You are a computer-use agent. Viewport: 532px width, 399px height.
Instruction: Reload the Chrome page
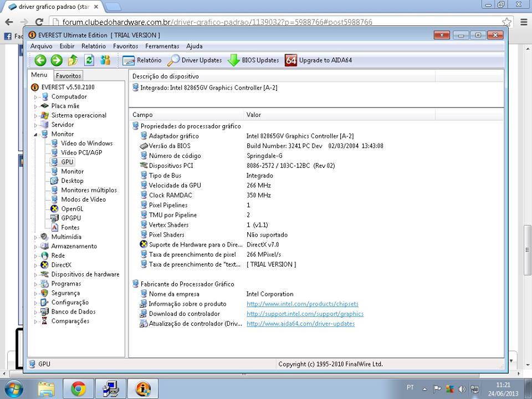[x=39, y=22]
